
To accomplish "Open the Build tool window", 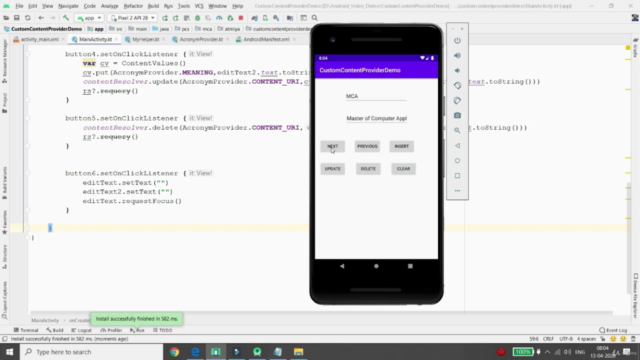I will (55, 330).
